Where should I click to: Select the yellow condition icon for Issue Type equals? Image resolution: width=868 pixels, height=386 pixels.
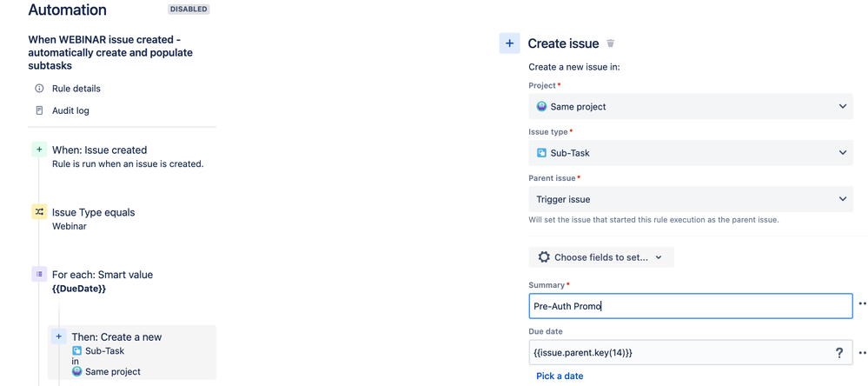click(x=39, y=212)
